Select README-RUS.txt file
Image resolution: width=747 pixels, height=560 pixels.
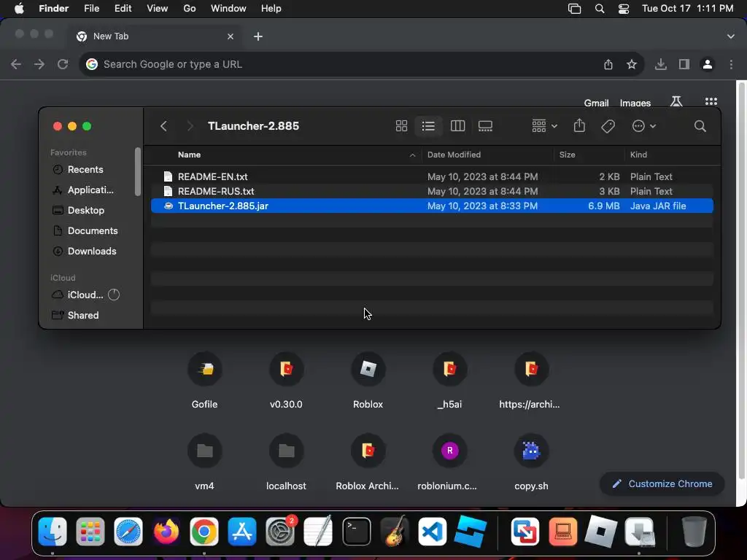tap(432, 192)
